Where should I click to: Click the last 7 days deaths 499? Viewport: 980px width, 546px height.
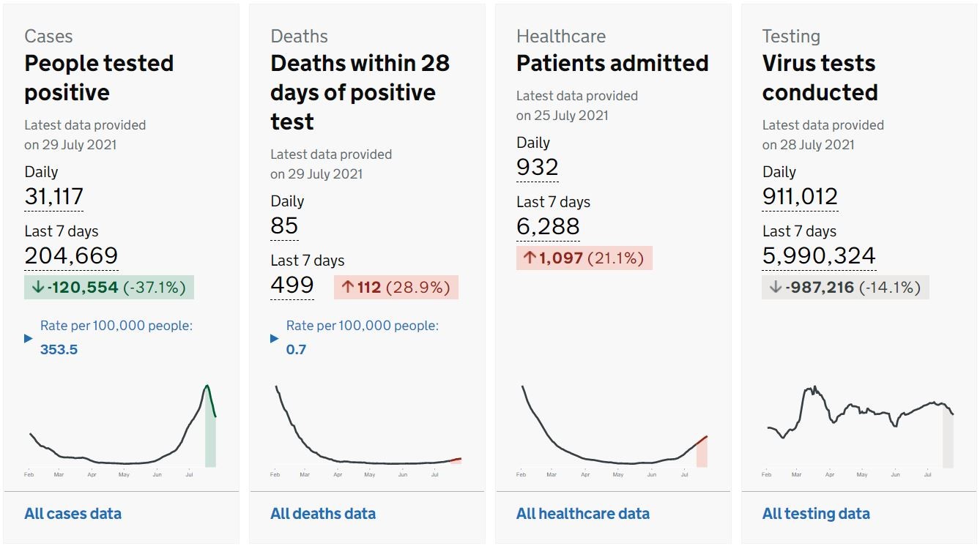pyautogui.click(x=292, y=285)
